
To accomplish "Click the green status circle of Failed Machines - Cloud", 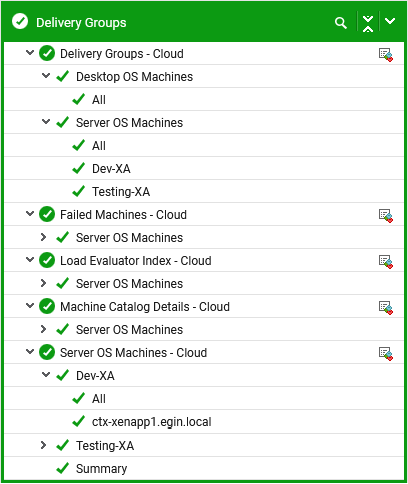I will coord(47,214).
